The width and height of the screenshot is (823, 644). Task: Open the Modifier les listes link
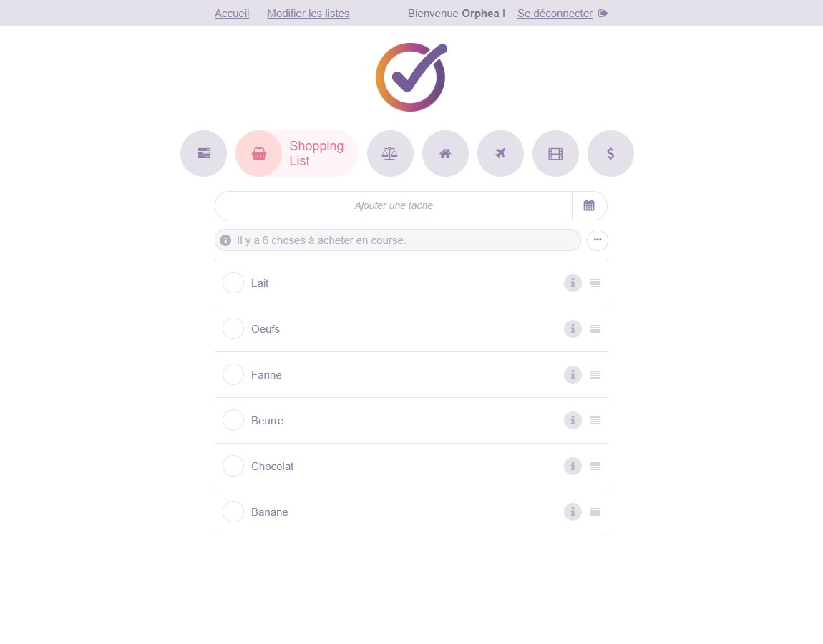click(308, 14)
